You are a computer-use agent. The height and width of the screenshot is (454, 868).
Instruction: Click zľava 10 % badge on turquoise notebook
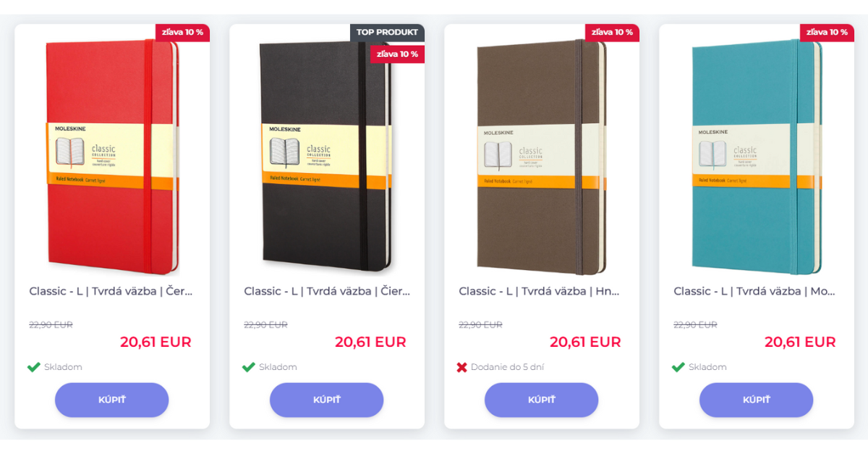click(x=827, y=33)
